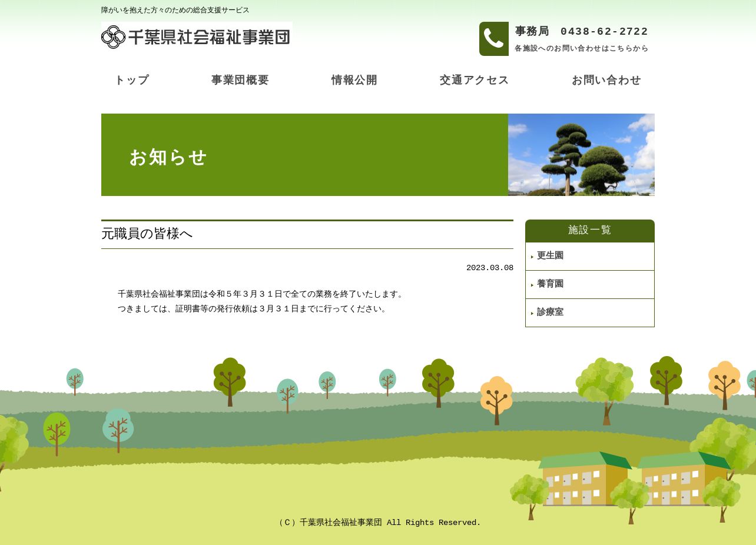The height and width of the screenshot is (545, 756).
Task: Open the 事業団概要 menu item
Action: pyautogui.click(x=240, y=80)
